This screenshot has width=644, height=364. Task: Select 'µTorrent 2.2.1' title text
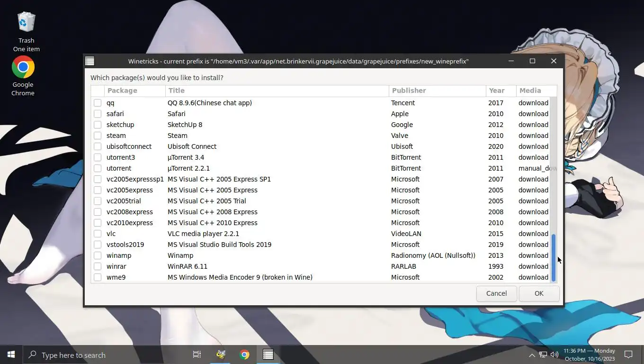(x=188, y=168)
